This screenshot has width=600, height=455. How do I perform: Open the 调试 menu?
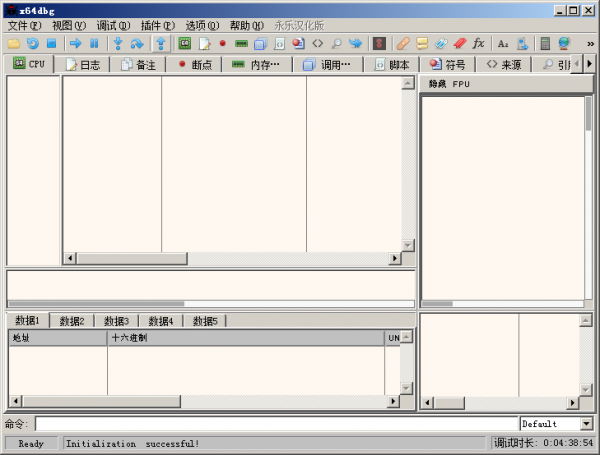click(x=113, y=25)
